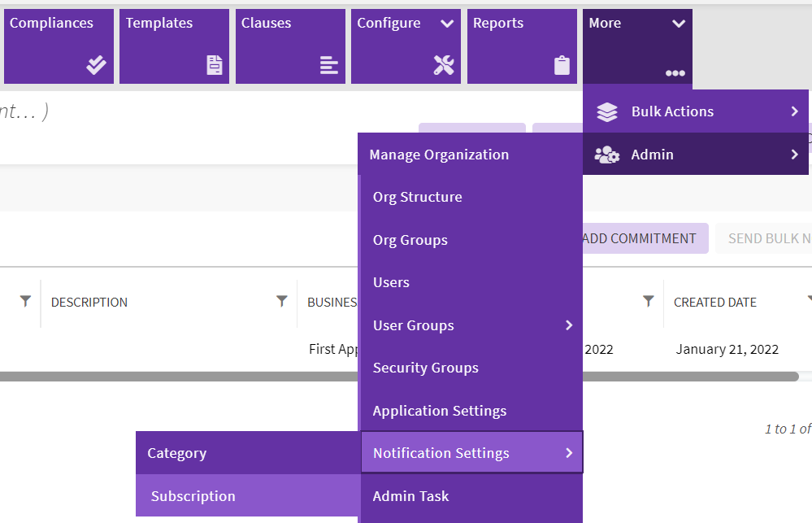Select Category in the notification submenu
Screen dimensions: 812x523
(x=177, y=453)
